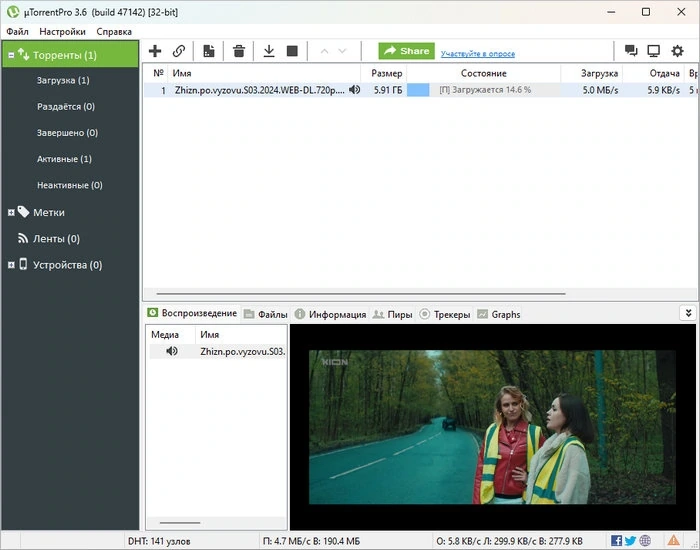Move torrent up in queue
700x550 pixels.
click(x=325, y=51)
